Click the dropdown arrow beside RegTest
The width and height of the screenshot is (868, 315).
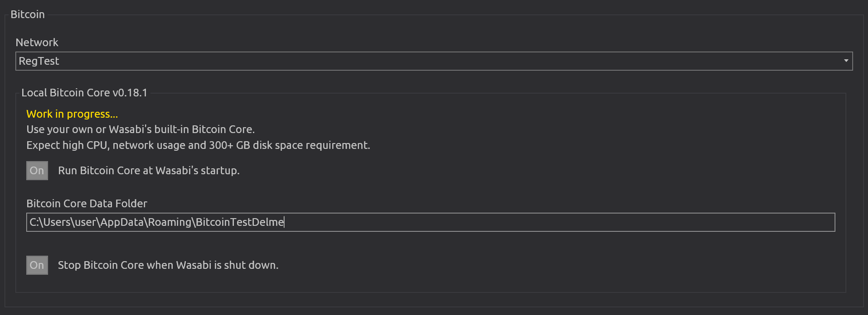coord(846,60)
